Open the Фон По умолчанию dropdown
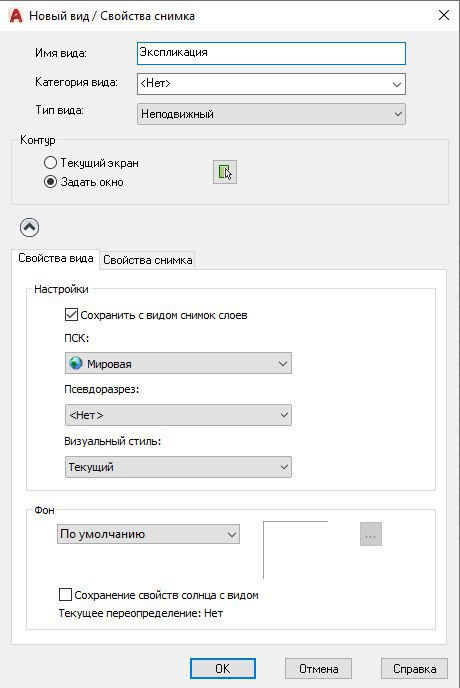Viewport: 460px width, 688px height. pos(148,534)
